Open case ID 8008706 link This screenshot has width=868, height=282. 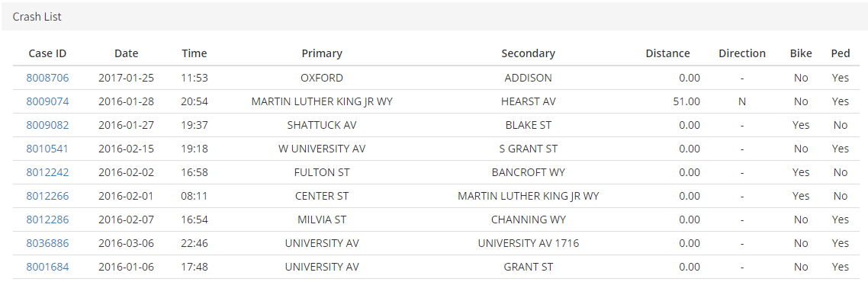coord(47,78)
